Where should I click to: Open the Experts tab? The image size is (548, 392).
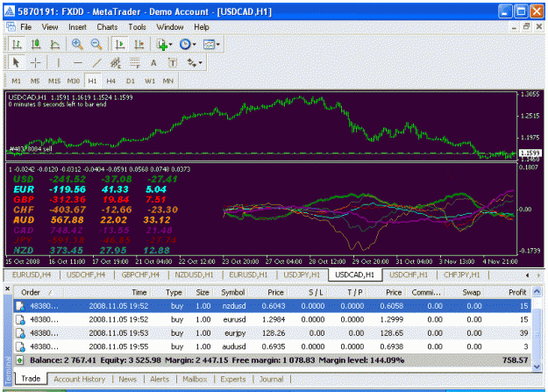point(232,380)
